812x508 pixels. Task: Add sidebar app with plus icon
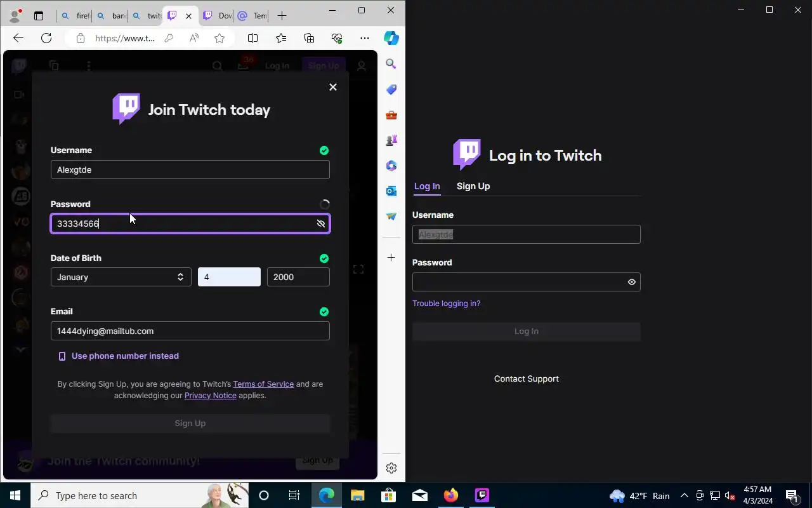[x=391, y=258]
